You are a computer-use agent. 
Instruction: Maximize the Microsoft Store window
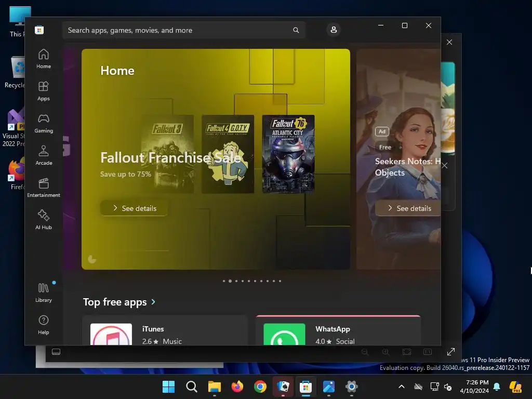(404, 25)
